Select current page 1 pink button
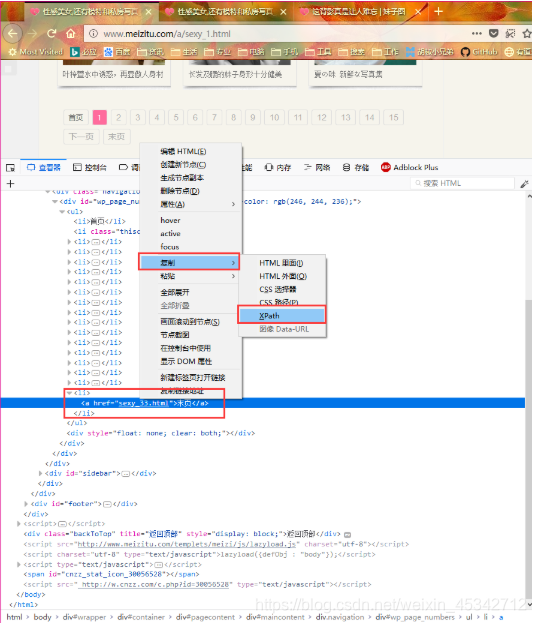The width and height of the screenshot is (536, 623). click(99, 118)
